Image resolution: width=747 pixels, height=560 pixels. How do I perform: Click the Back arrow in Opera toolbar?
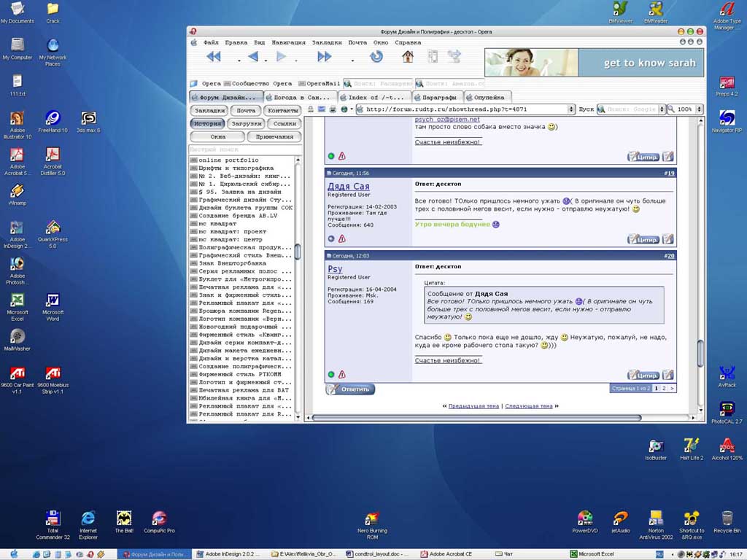(x=253, y=57)
